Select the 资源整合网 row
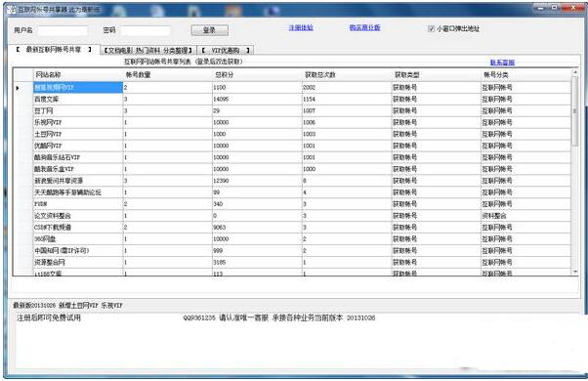The image size is (588, 381). 292,262
